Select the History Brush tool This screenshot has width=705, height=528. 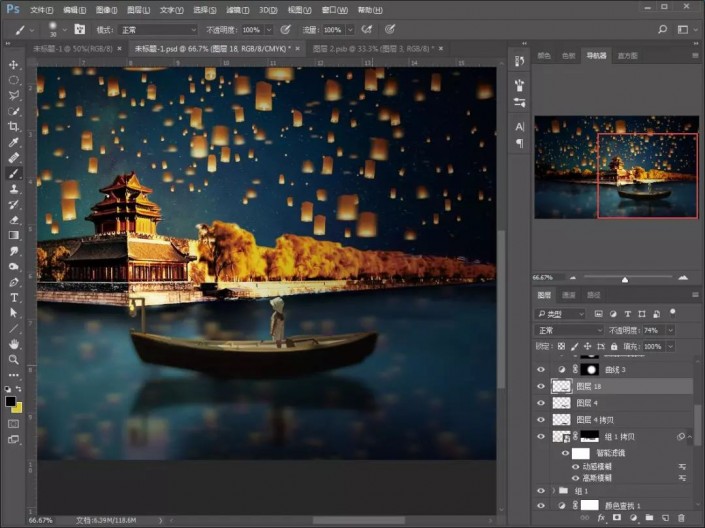tap(13, 204)
